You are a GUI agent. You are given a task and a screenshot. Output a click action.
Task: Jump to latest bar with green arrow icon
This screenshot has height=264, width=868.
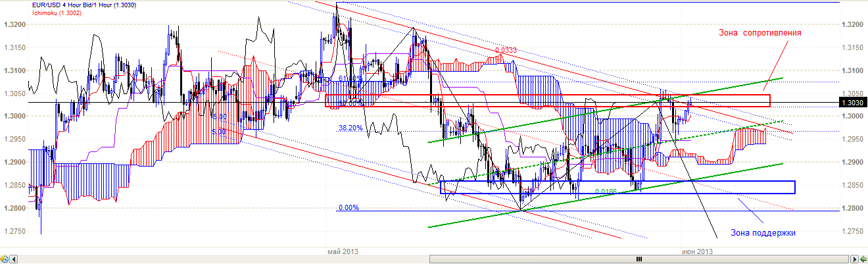[863, 259]
